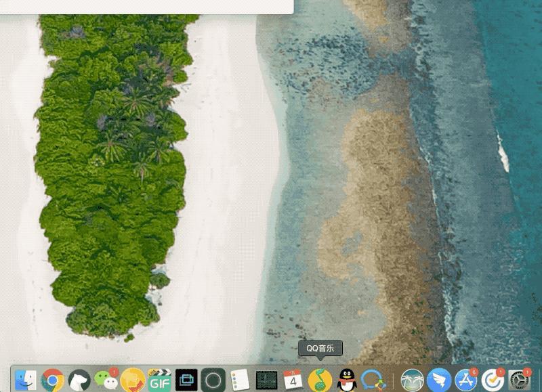Launch the terminal-style dark app
The height and width of the screenshot is (392, 542).
point(265,381)
